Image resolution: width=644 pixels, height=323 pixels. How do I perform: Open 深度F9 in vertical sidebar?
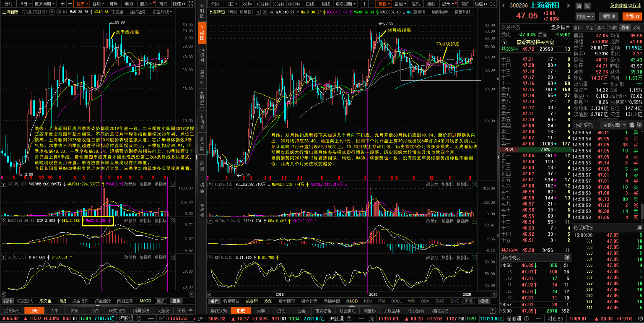(202, 77)
